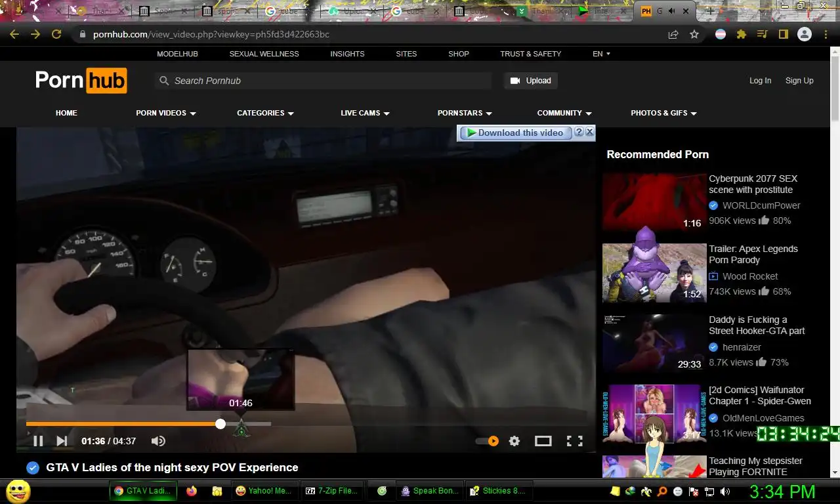Screen dimensions: 840x504
Task: Open the OldMenLoveGames uploader link
Action: 763,418
